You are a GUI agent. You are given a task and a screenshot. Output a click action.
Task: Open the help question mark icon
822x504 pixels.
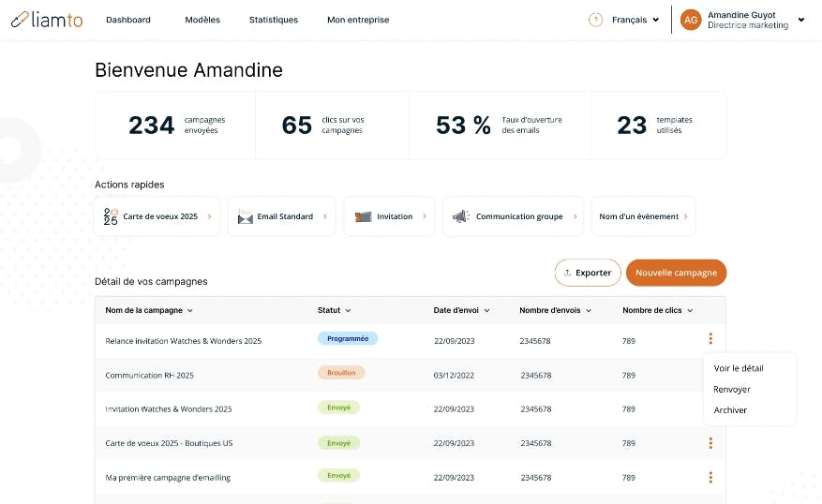[x=595, y=20]
